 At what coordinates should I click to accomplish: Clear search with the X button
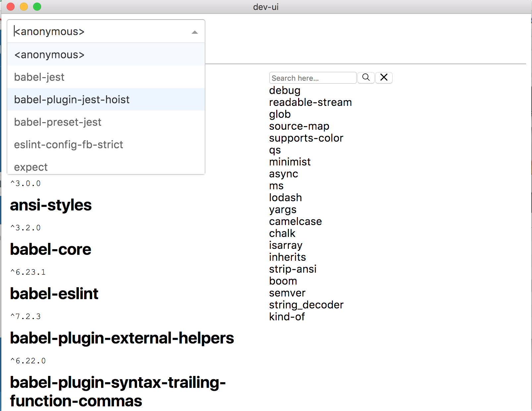[384, 77]
